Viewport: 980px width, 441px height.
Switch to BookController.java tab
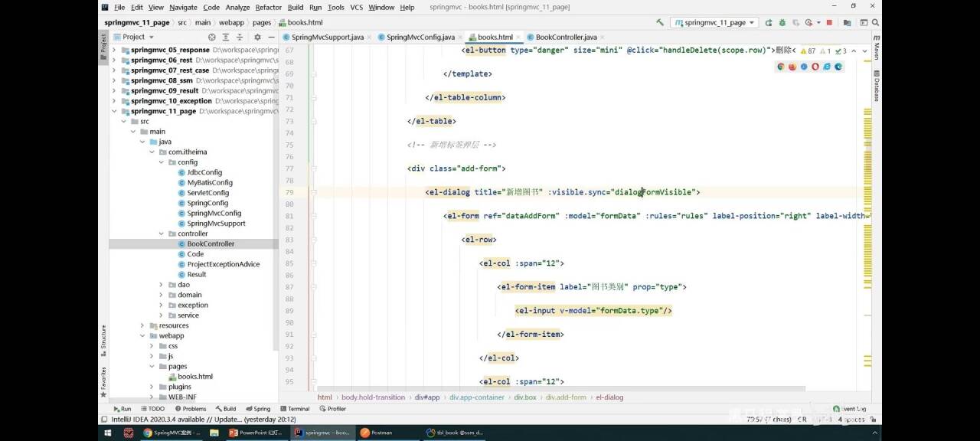coord(566,37)
